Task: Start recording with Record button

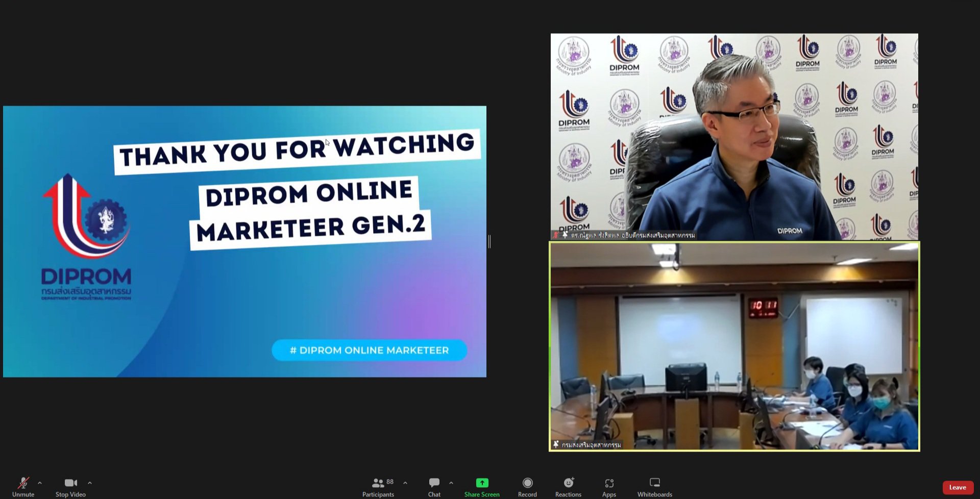Action: (x=527, y=487)
